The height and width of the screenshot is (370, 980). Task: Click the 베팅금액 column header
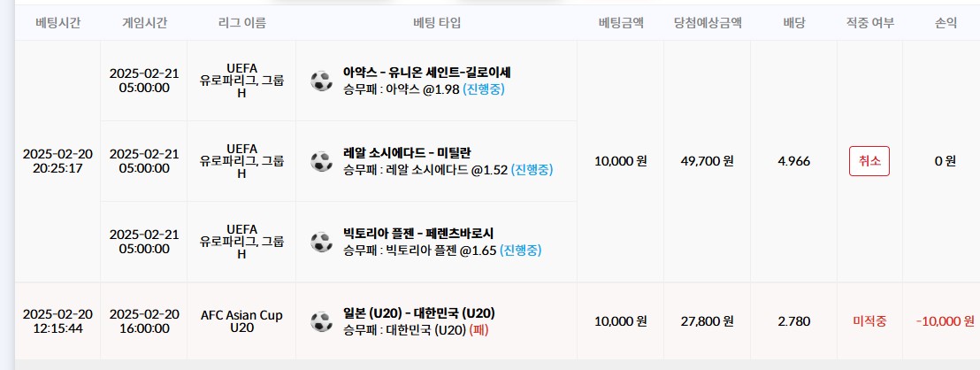(621, 23)
